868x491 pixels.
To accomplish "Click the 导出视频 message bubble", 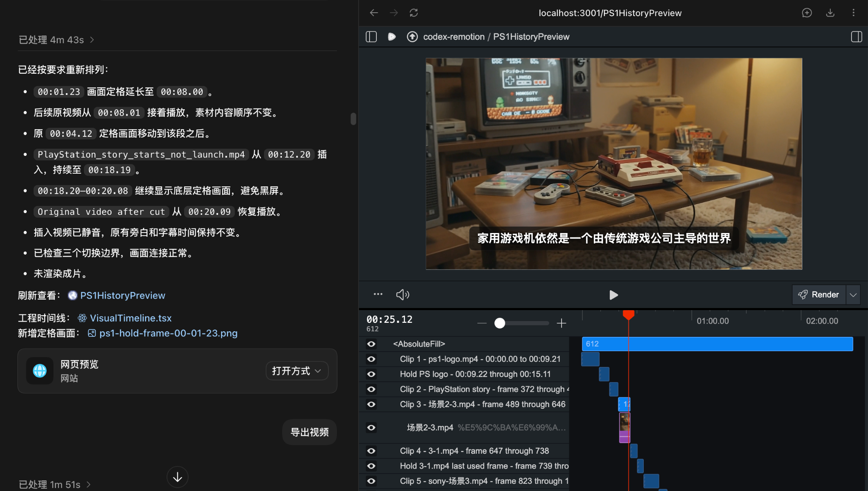I will [x=309, y=432].
